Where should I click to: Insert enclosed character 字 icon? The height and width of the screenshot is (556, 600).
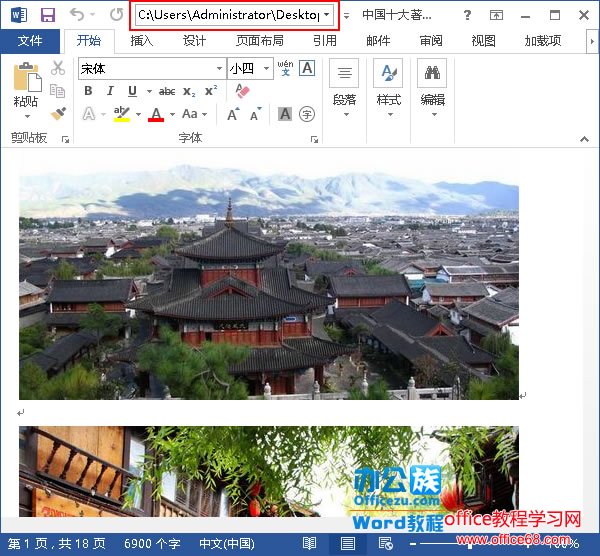pos(307,114)
